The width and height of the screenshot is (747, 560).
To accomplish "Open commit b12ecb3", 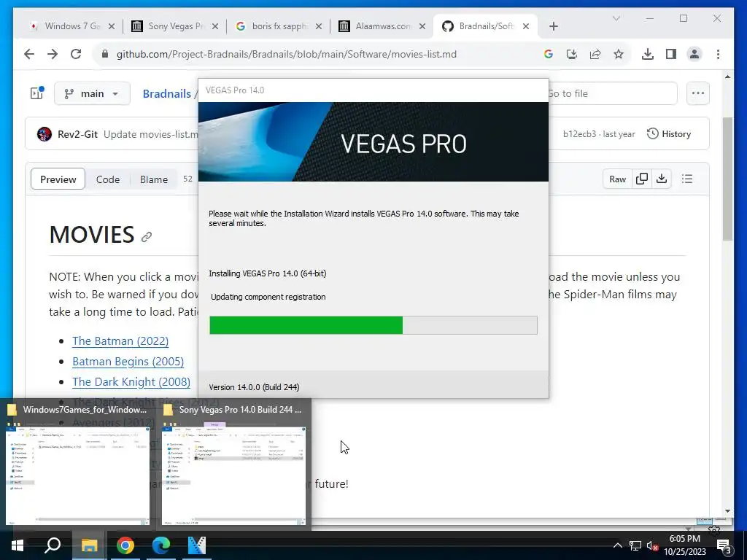I will pyautogui.click(x=579, y=134).
